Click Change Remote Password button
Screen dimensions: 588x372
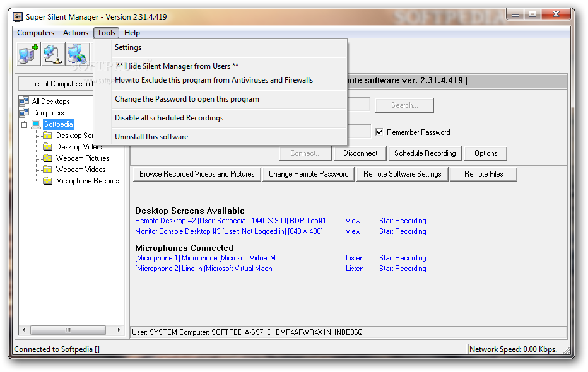point(309,174)
